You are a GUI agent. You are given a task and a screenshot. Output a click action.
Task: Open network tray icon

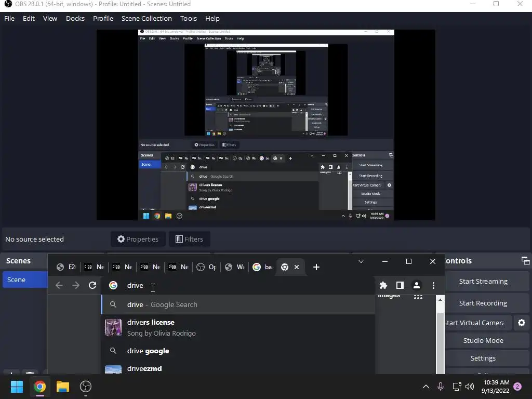point(457,387)
